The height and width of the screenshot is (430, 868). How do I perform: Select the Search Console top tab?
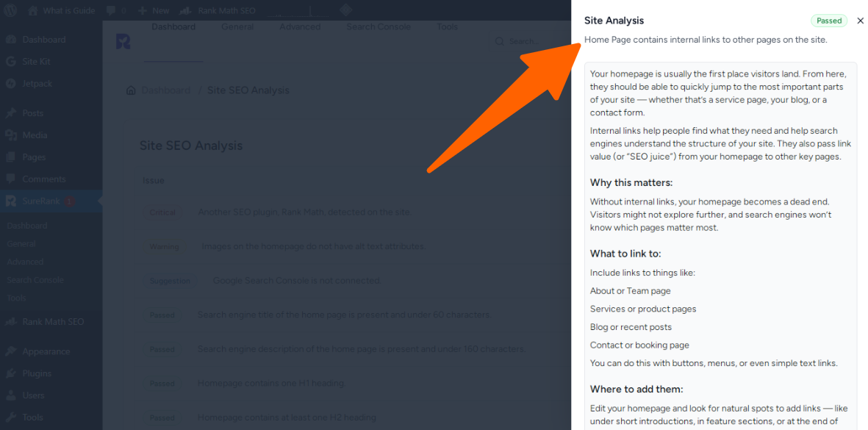pos(379,26)
